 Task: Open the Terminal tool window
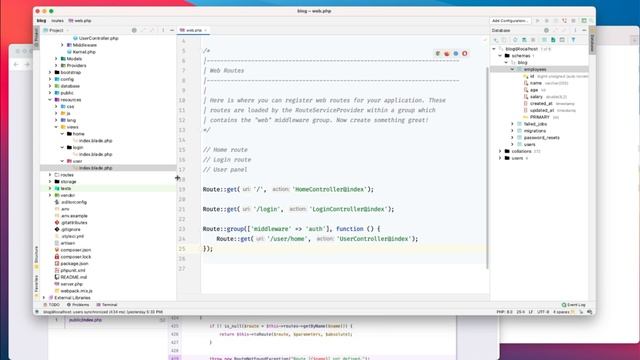(107, 305)
